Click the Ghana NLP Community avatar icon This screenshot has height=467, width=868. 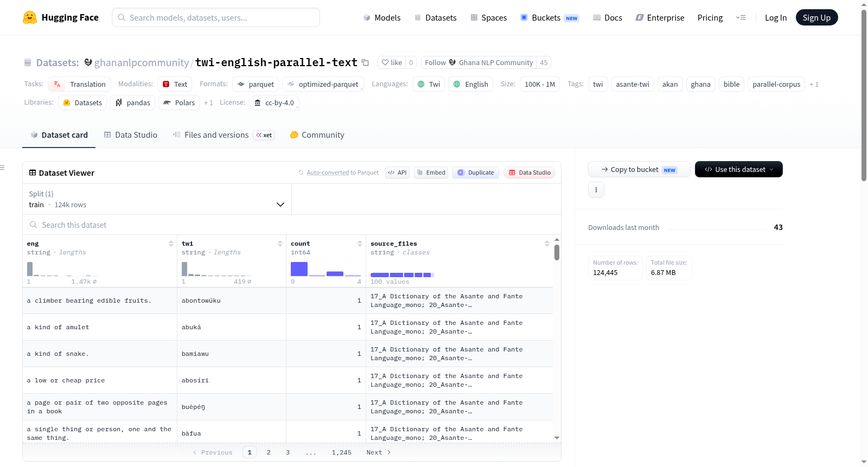click(x=452, y=62)
